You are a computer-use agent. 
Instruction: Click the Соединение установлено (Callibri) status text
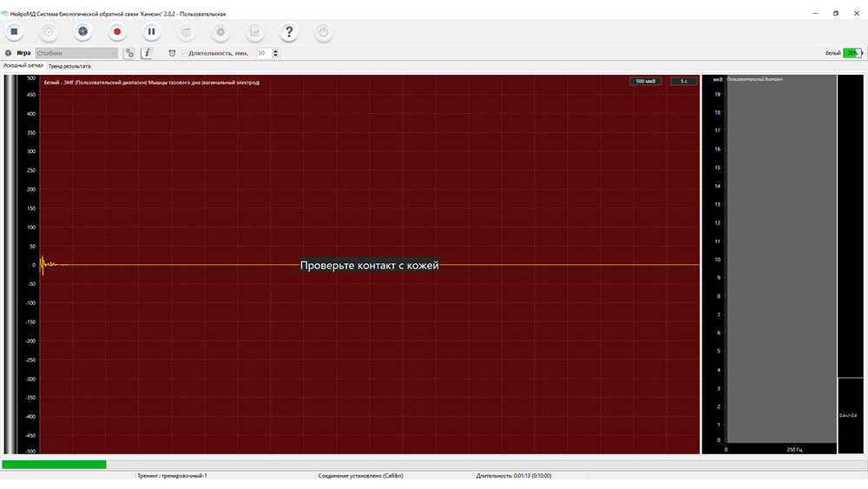coord(360,476)
